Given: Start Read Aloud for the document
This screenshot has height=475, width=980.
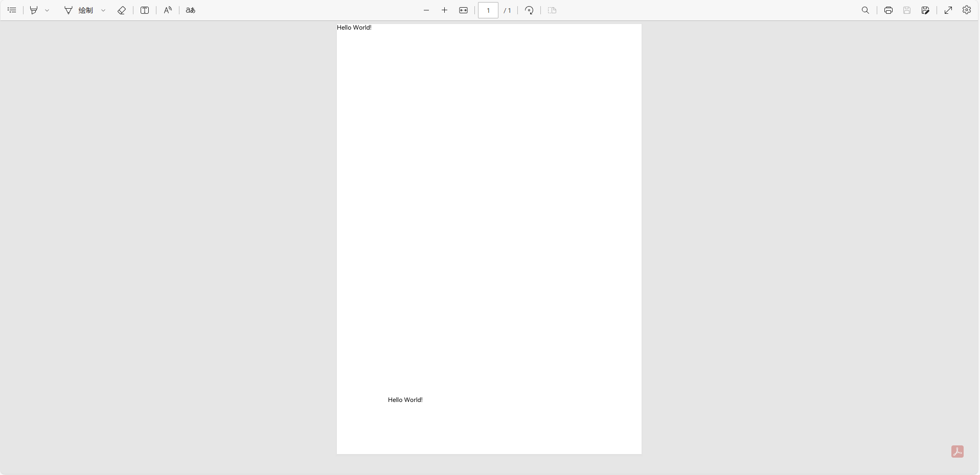Looking at the screenshot, I should [168, 10].
